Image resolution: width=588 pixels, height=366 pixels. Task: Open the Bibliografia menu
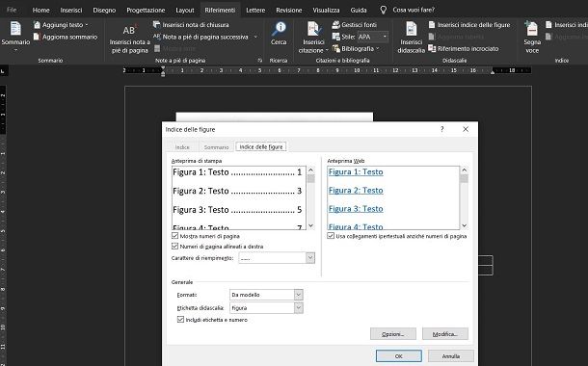click(x=357, y=49)
